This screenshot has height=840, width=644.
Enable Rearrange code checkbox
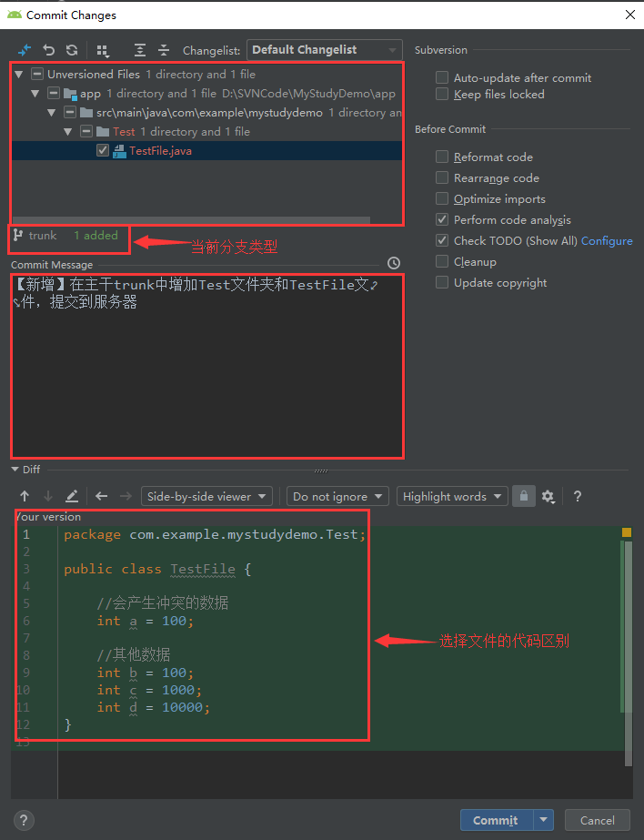click(x=442, y=177)
